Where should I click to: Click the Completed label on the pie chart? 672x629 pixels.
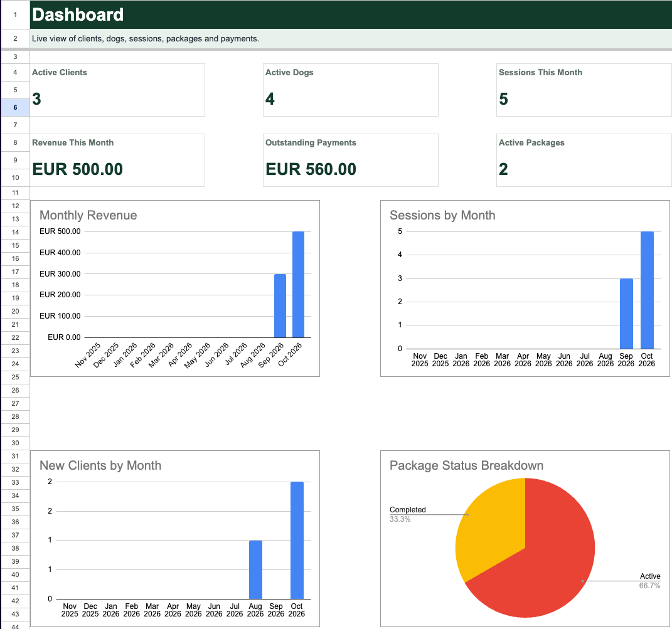[408, 509]
